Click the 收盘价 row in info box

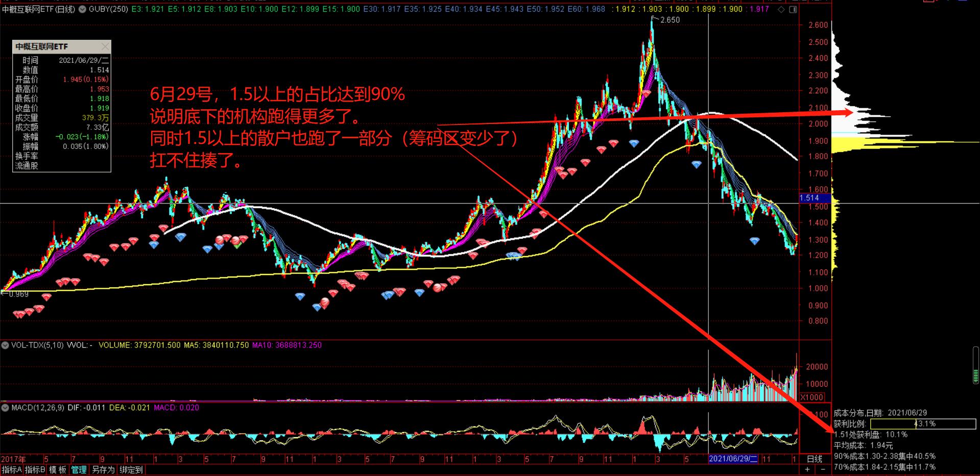(x=62, y=108)
